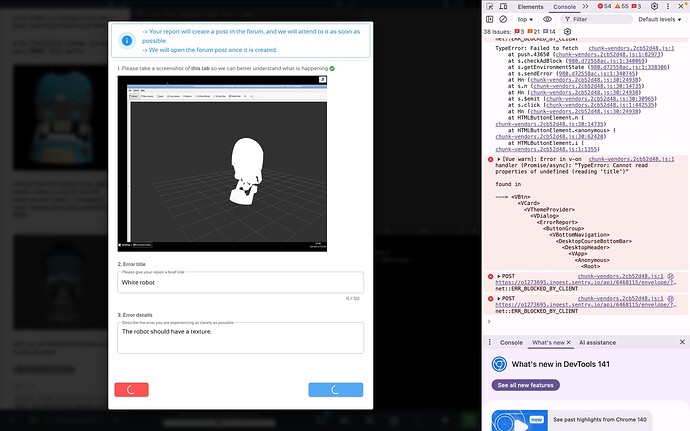Switch to the Elements tab
Viewport: 690px width, 431px height.
[x=530, y=6]
